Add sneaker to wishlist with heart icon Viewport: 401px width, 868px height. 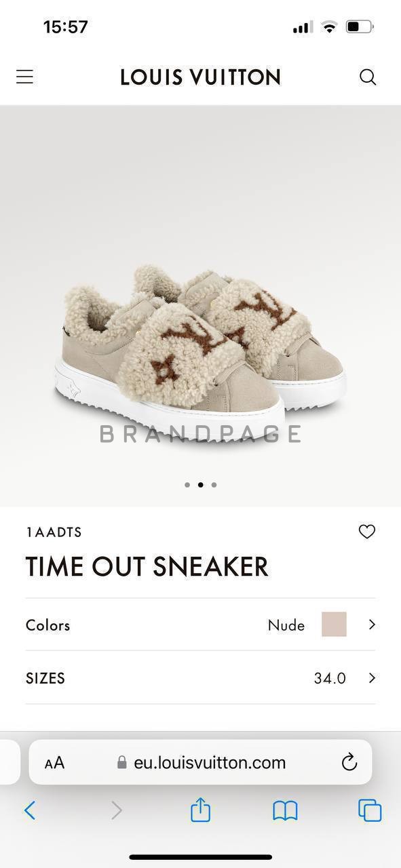pyautogui.click(x=367, y=532)
